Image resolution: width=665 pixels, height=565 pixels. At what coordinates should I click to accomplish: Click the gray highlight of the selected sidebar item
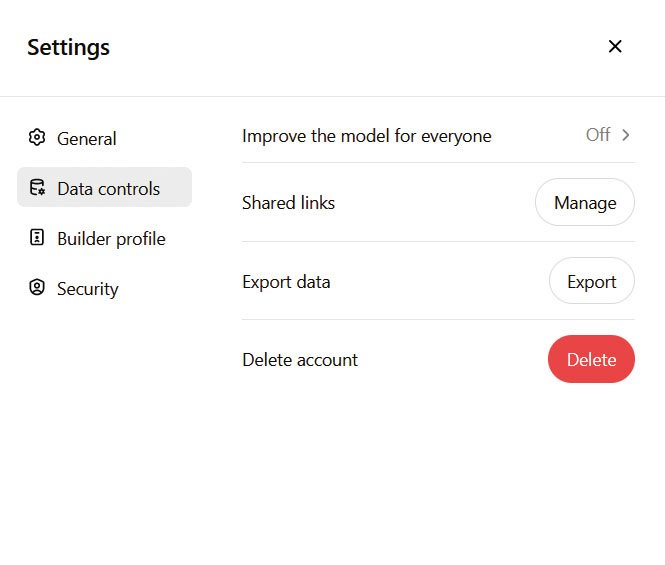coord(104,187)
